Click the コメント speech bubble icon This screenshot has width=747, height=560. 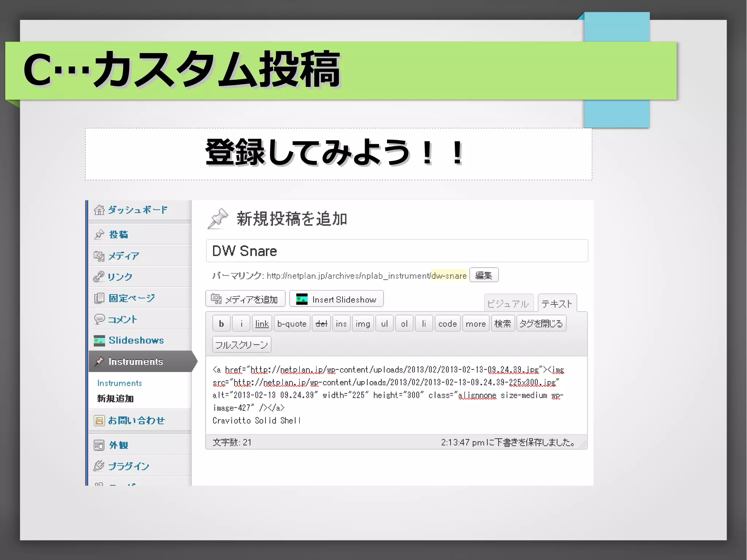99,319
